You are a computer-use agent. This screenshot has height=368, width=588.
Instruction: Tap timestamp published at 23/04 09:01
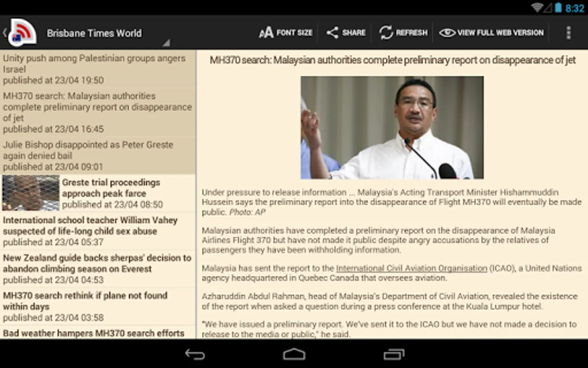(x=53, y=167)
